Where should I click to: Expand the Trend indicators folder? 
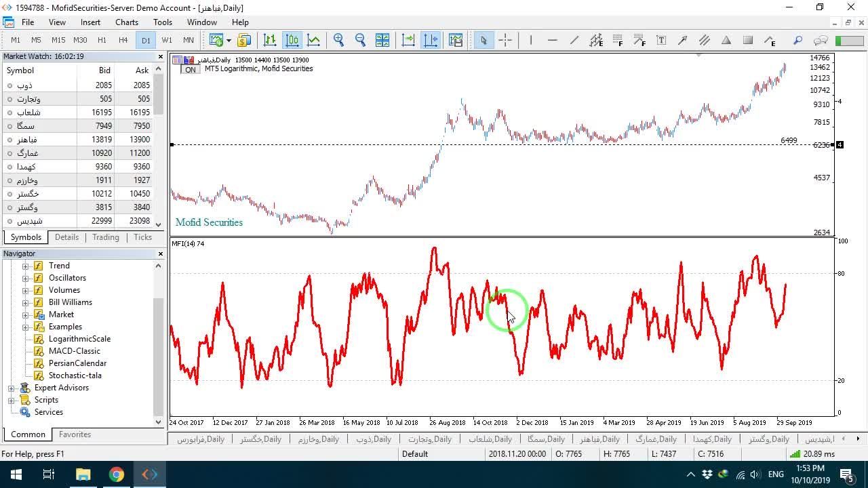point(26,266)
